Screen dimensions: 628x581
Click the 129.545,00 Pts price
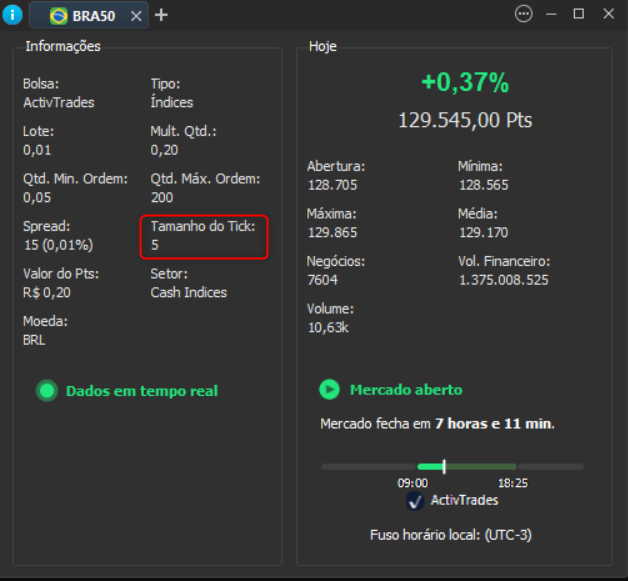464,120
